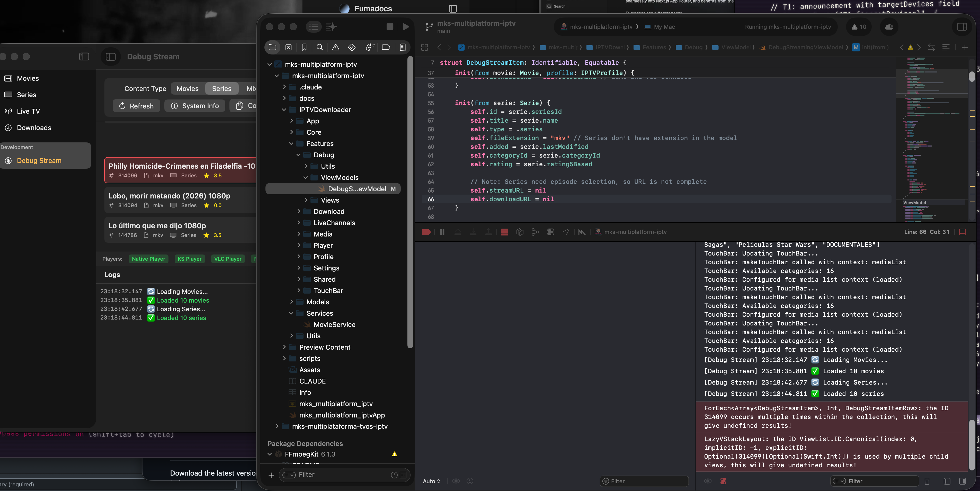Toggle the right inspector panel button
Viewport: 980px width, 491px height.
click(x=962, y=27)
